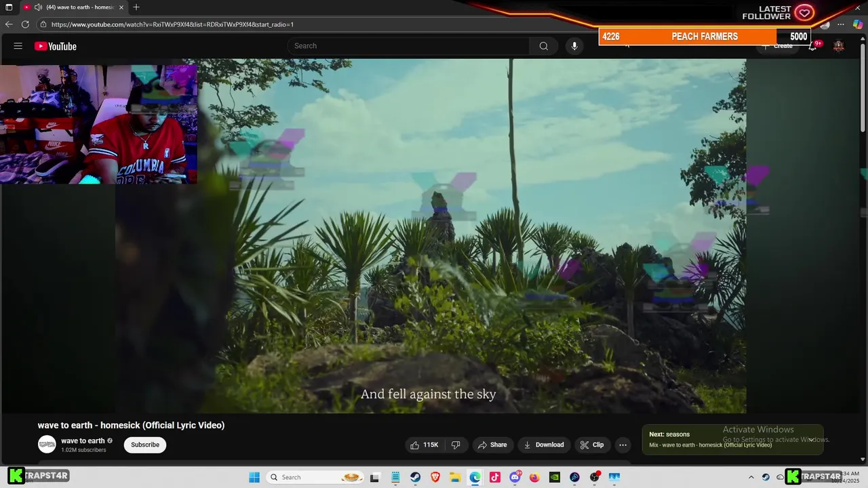Open Task View on the taskbar
The image size is (868, 488).
[374, 477]
